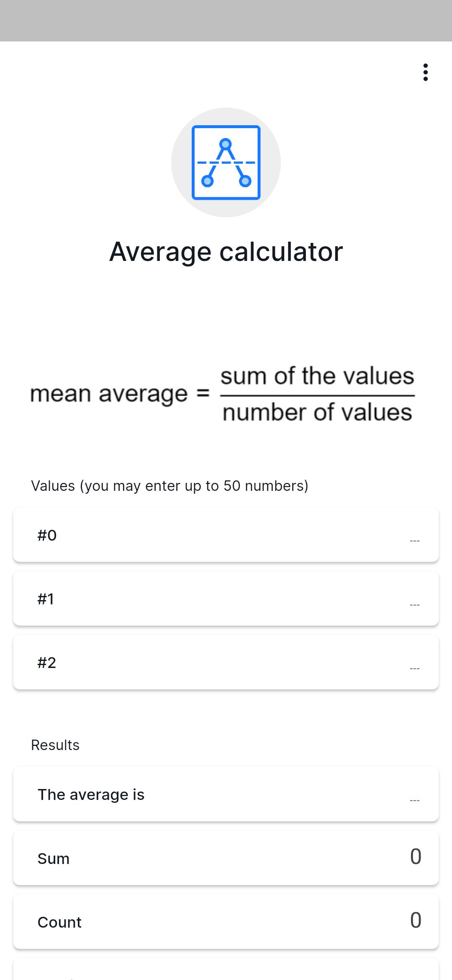This screenshot has height=980, width=452.
Task: Tap the Sum value showing 0
Action: pos(416,856)
